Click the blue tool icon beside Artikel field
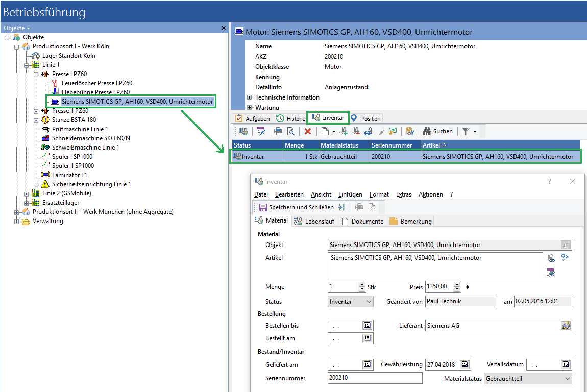 point(565,257)
